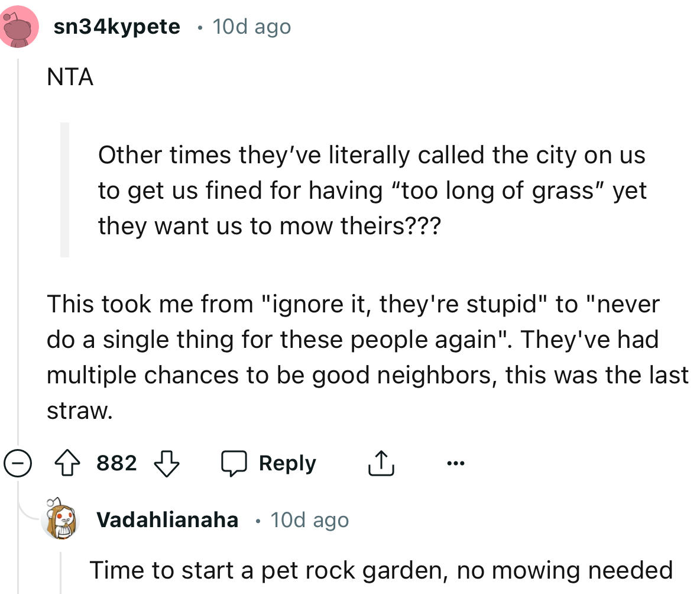700x594 pixels.
Task: Click "10d ago" on Vadahlianaha's reply
Action: [309, 520]
